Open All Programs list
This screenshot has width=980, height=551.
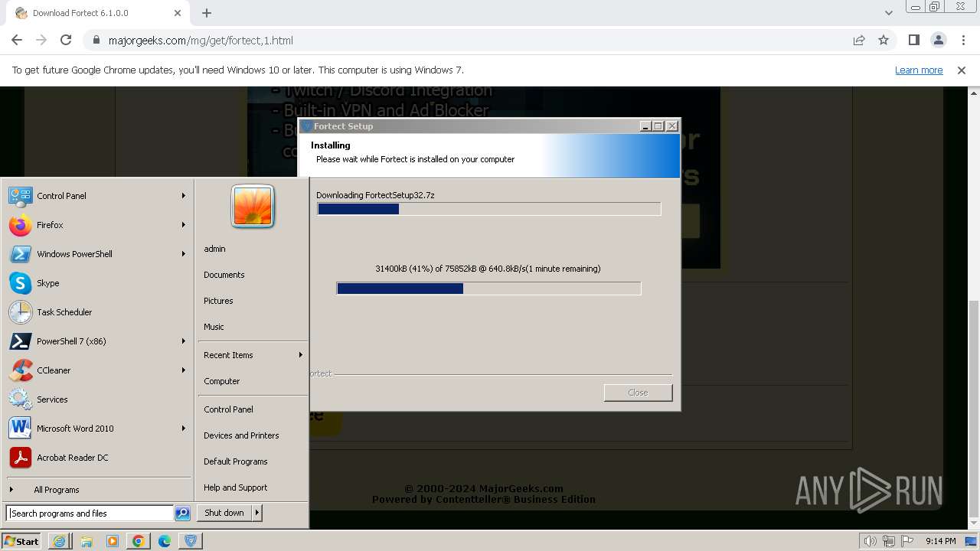(x=57, y=490)
